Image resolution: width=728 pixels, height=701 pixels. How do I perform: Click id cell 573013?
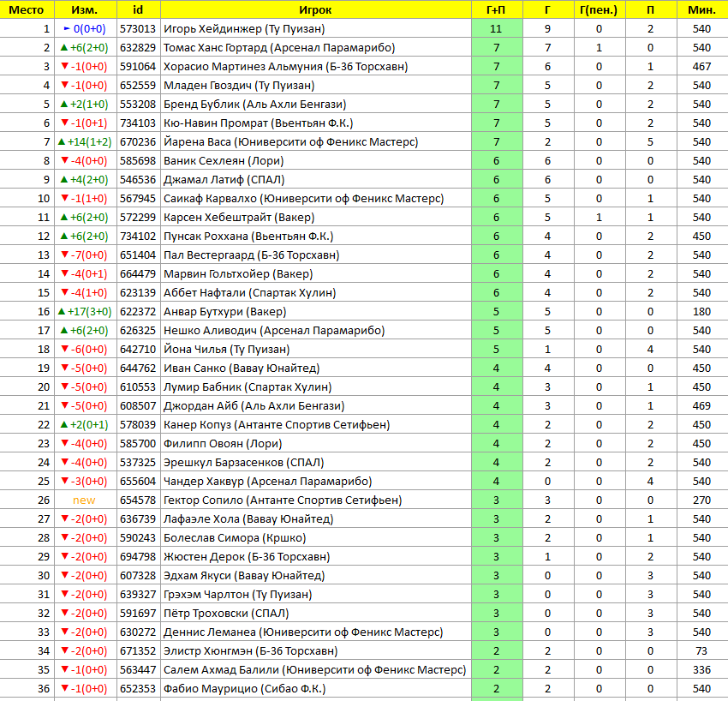[x=138, y=29]
